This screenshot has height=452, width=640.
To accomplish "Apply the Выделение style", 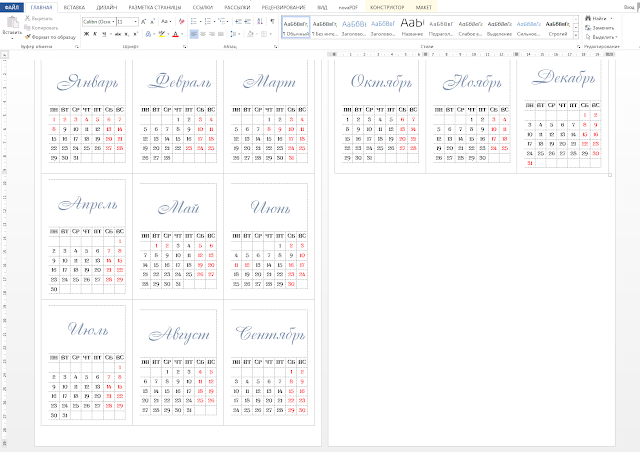I will tap(500, 27).
